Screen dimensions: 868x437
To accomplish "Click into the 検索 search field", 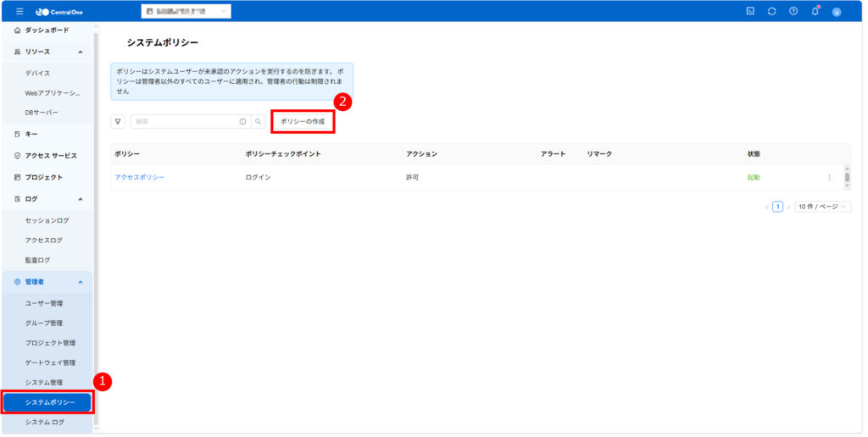I will click(x=182, y=122).
